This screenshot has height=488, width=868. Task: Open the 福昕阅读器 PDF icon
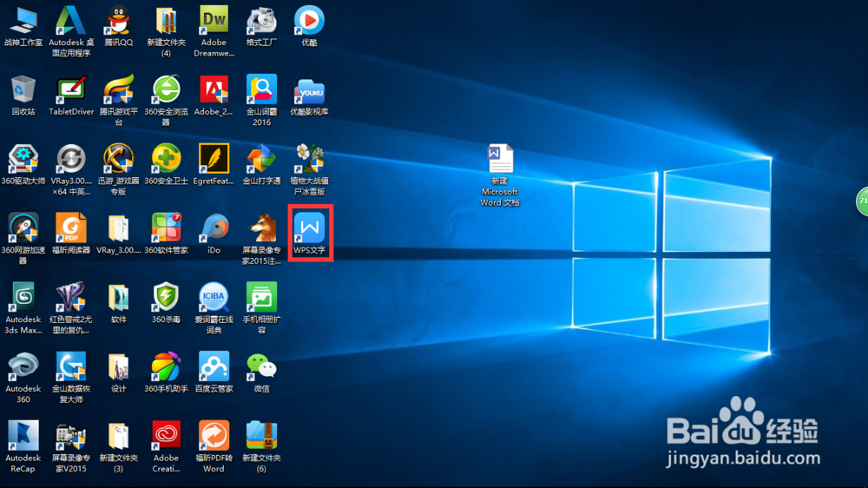click(71, 228)
